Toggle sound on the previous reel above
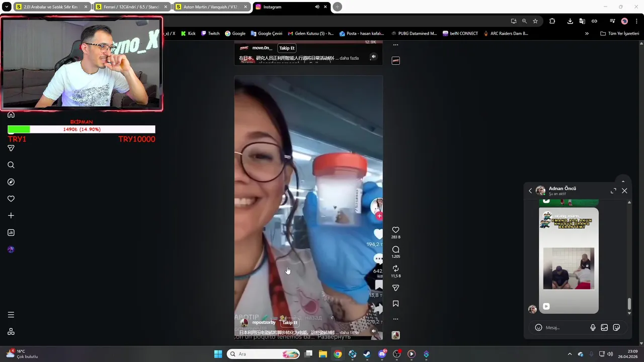The image size is (644, 362). coord(373,57)
